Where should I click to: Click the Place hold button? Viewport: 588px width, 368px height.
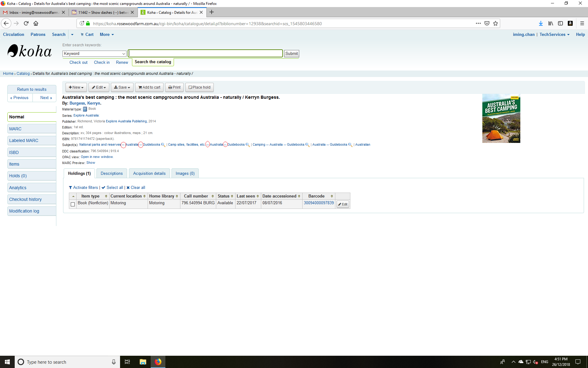[199, 87]
